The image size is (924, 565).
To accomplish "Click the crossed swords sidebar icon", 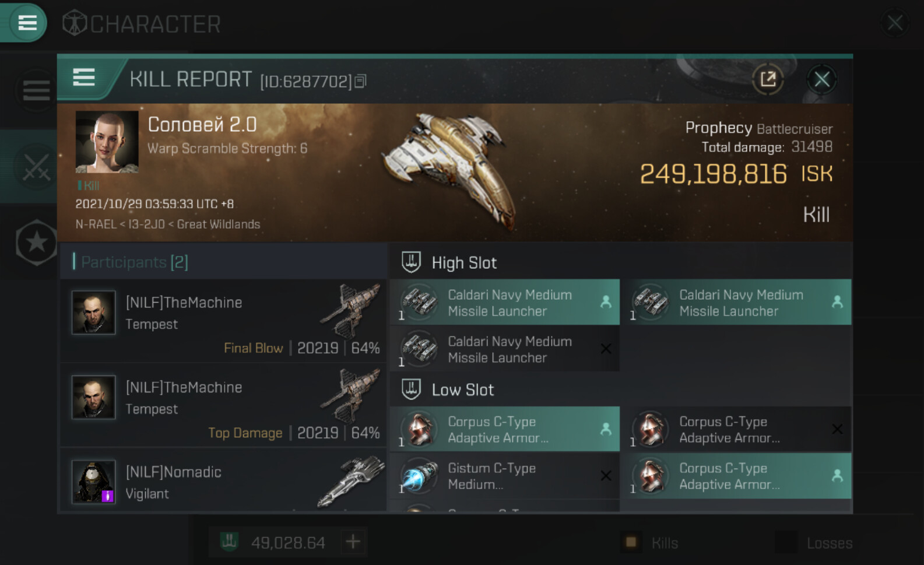I will (x=36, y=167).
